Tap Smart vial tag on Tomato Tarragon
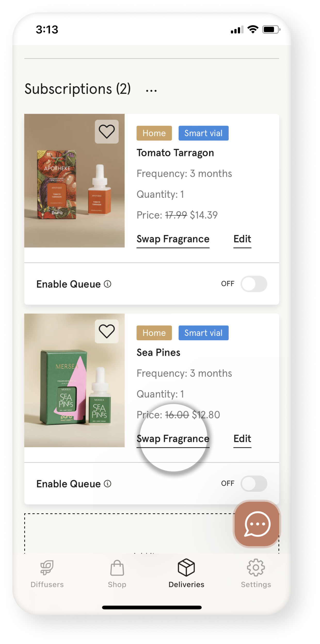Viewport: 320px width, 644px height. pos(203,133)
